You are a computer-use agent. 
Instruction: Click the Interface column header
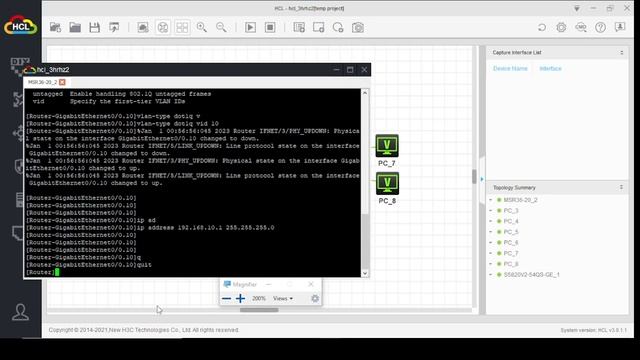pos(550,68)
